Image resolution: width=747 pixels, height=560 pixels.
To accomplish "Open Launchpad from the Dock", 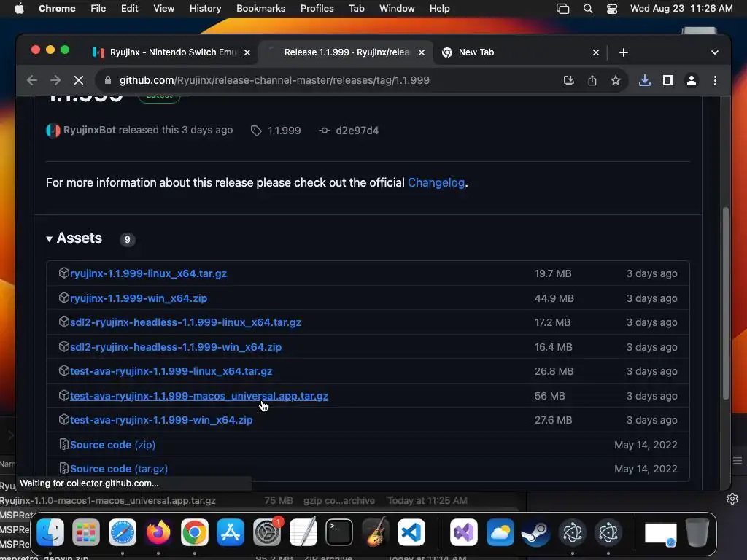I will pyautogui.click(x=86, y=532).
